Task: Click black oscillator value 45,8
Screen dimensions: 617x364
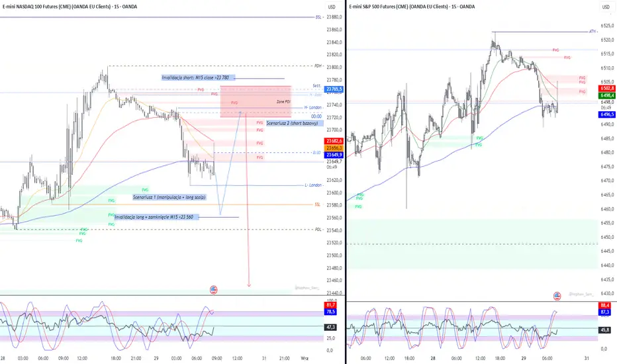Action: point(605,330)
